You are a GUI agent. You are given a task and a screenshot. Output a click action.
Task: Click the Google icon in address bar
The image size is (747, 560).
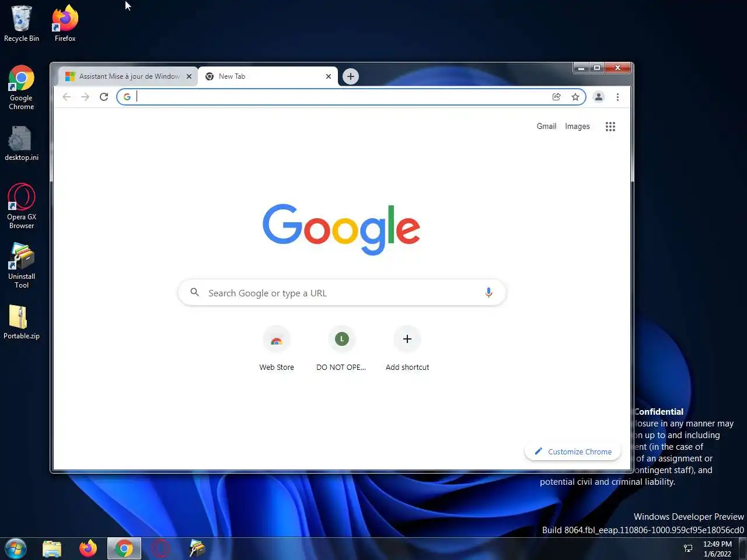127,97
